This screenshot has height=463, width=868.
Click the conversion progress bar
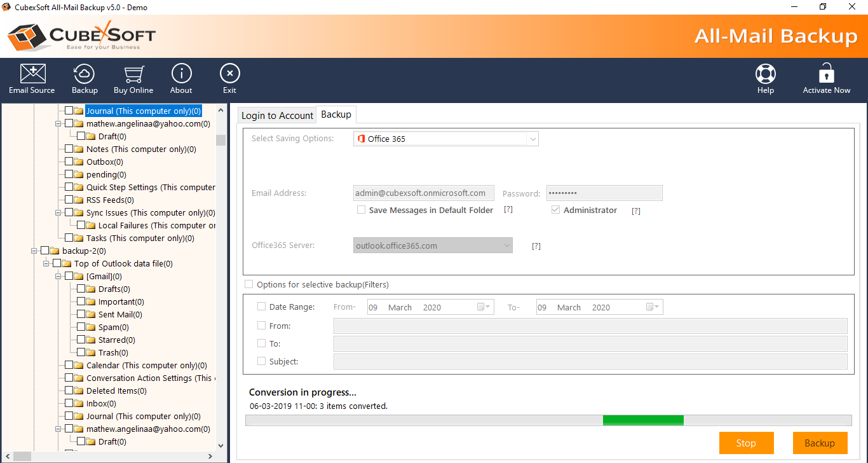coord(548,420)
